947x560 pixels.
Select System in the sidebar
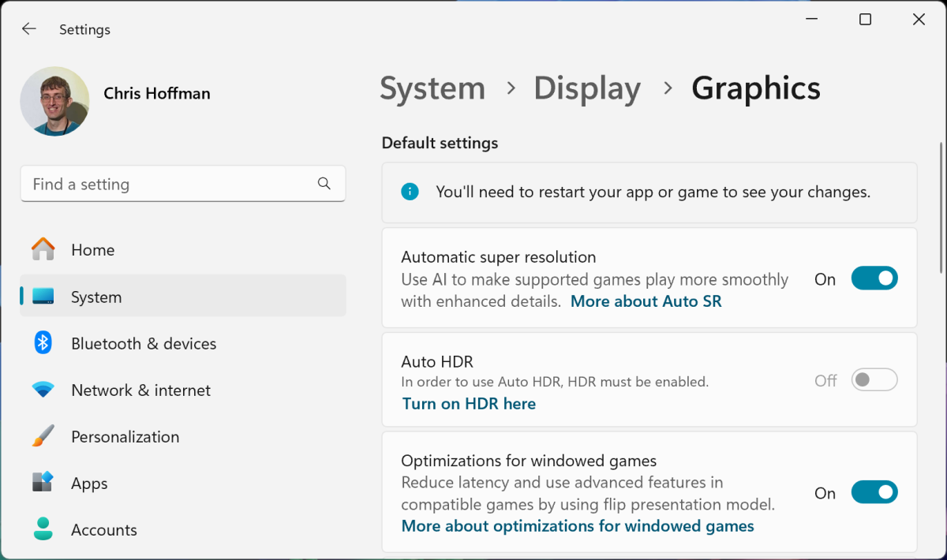click(183, 296)
